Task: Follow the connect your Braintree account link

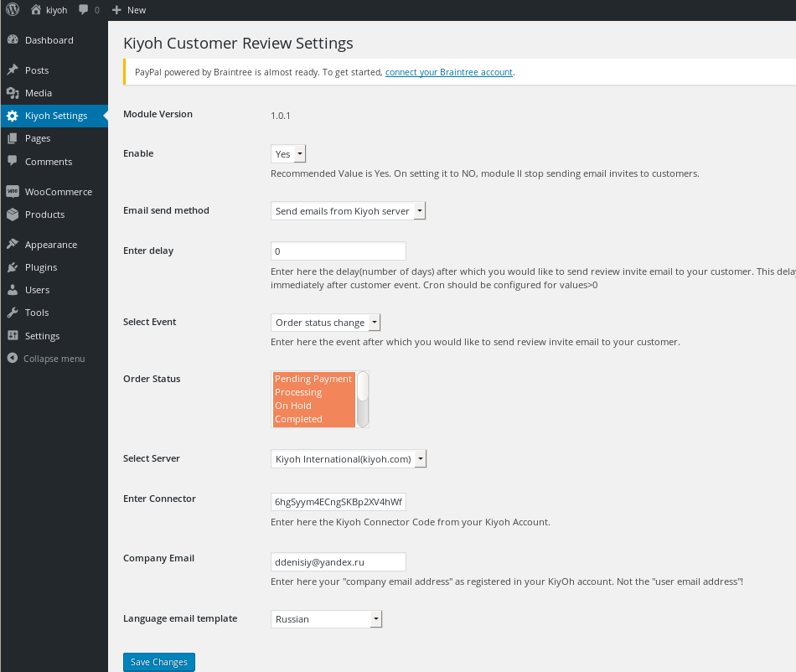Action: coord(449,72)
